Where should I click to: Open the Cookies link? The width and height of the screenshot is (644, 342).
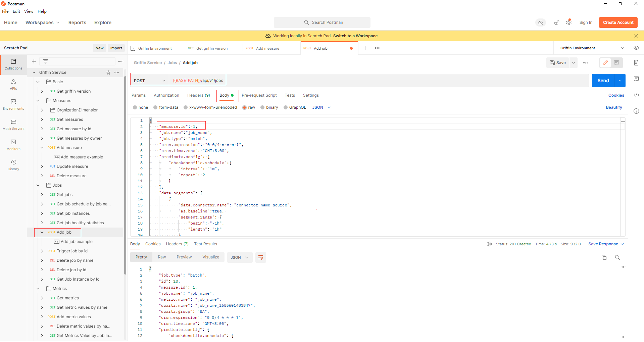point(616,95)
